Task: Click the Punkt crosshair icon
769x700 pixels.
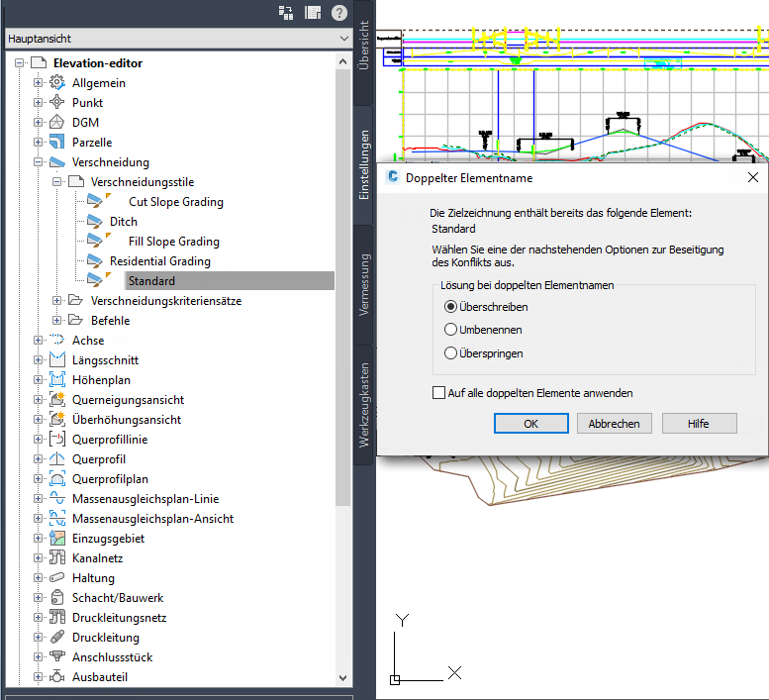Action: pos(56,102)
